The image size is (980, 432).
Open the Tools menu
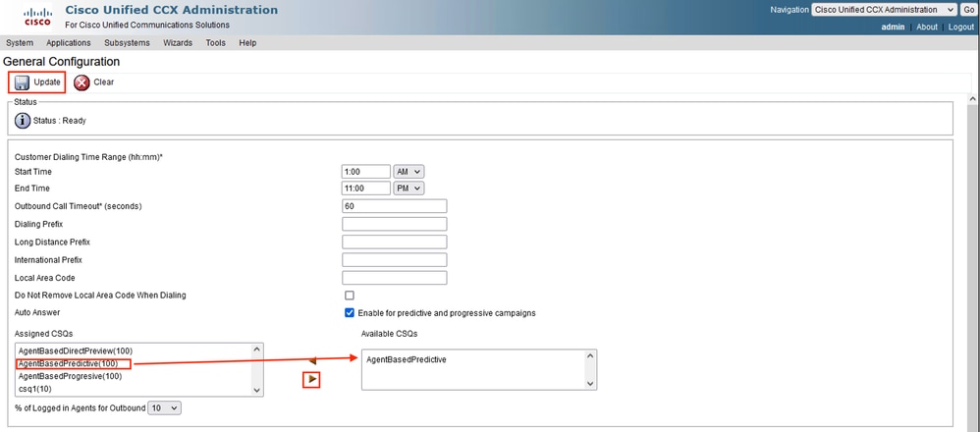[216, 43]
